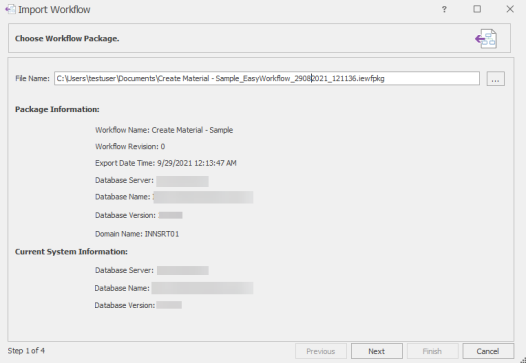Click Database Version under Package Information
Image resolution: width=526 pixels, height=363 pixels.
[139, 215]
